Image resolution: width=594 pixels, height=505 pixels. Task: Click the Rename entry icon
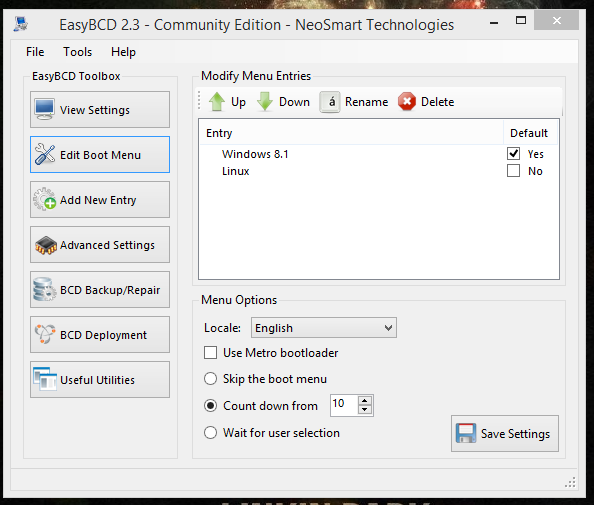(x=330, y=102)
